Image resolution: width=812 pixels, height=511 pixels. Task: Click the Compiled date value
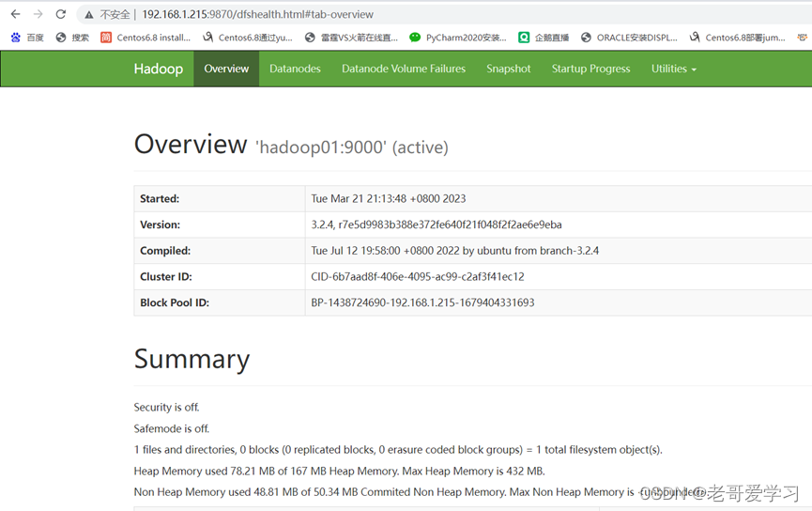(x=454, y=251)
